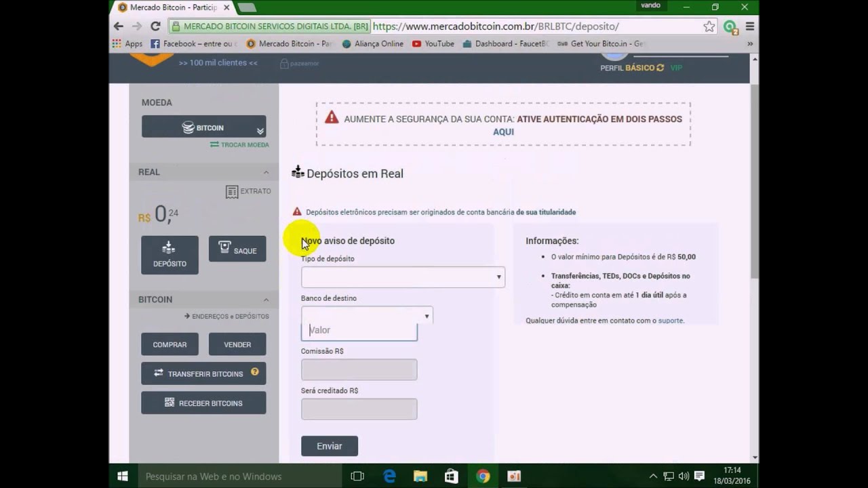Viewport: 868px width, 488px height.
Task: Click the red warning icon in security notice
Action: point(332,118)
